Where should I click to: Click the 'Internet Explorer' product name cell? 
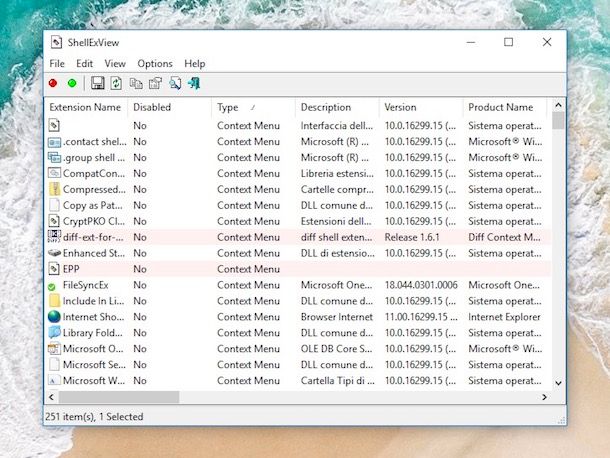[504, 317]
